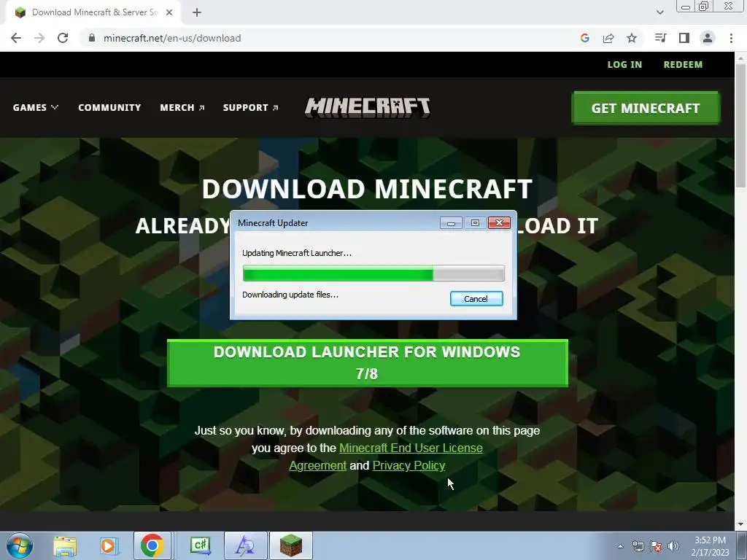
Task: Click the Google icon in the address bar
Action: point(584,38)
